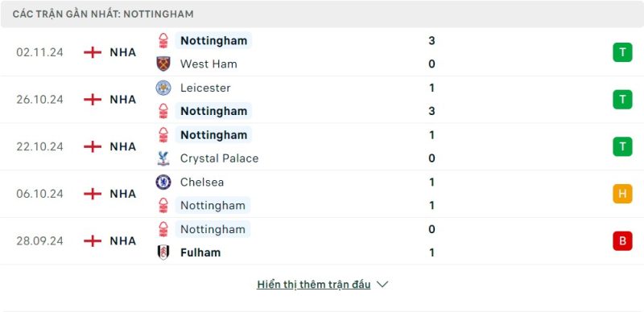Image resolution: width=644 pixels, height=312 pixels.
Task: Click England flag on the 26.10.24 row
Action: 93,100
